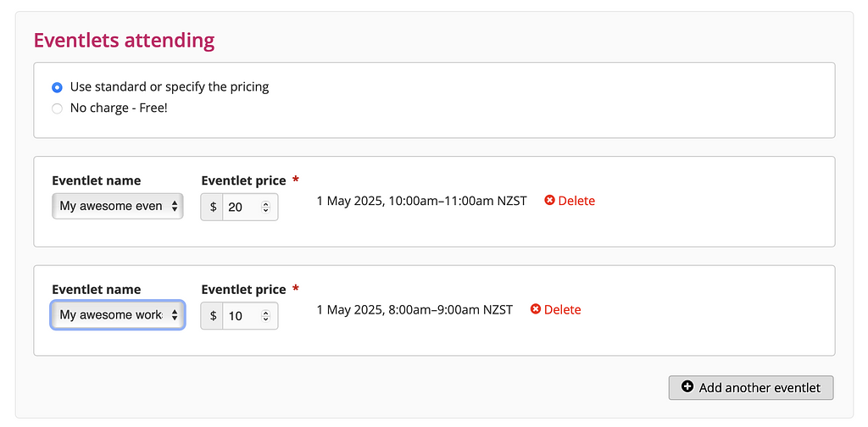868x427 pixels.
Task: Click the "1 May 2025, 10:00am–11:00am NZST" text
Action: (x=421, y=201)
